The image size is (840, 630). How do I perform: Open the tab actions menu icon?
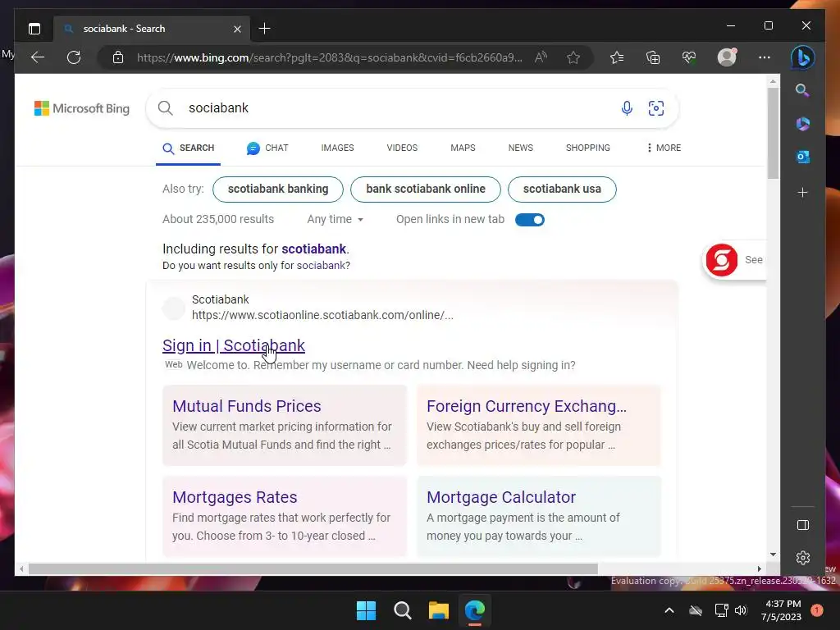(x=34, y=29)
